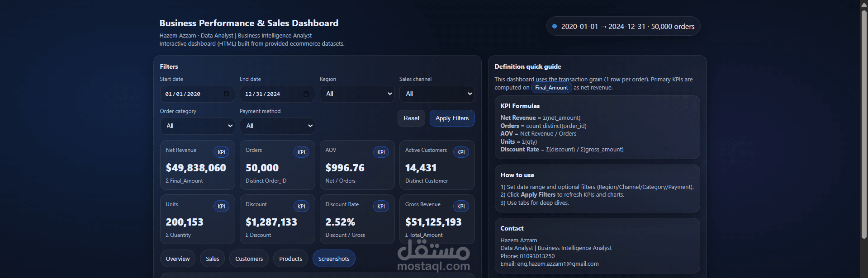Click the Filters heading
The image size is (868, 278).
coord(169,66)
